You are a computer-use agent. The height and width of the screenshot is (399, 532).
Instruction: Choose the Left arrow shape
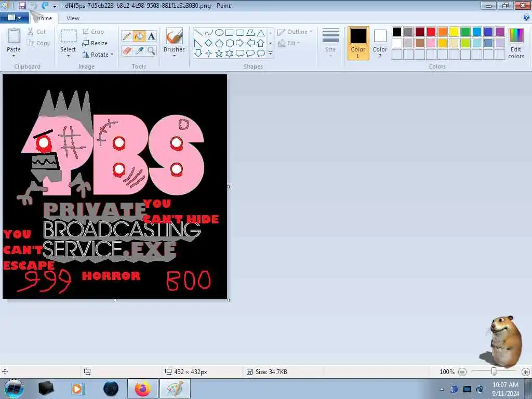pyautogui.click(x=250, y=43)
